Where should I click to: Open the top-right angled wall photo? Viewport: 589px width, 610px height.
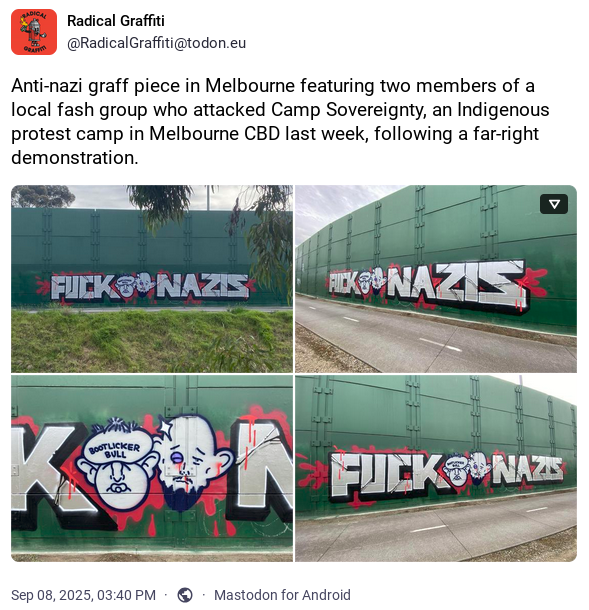[x=436, y=279]
